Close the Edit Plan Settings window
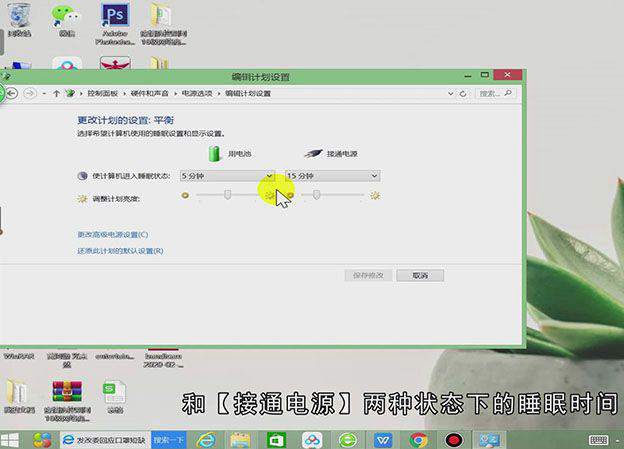The image size is (624, 449). click(507, 75)
